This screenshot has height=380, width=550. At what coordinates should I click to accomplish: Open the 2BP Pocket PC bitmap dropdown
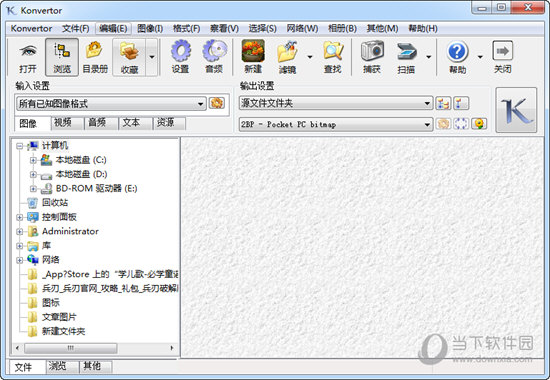[x=336, y=124]
